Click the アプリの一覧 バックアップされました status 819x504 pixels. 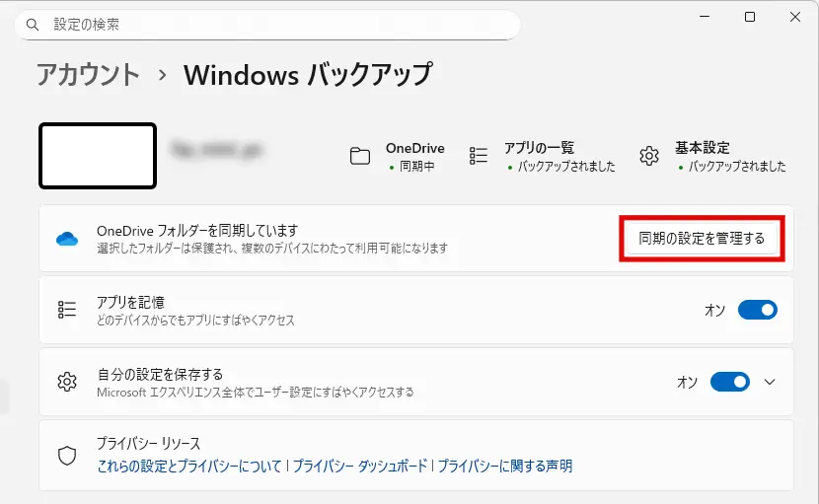[566, 166]
